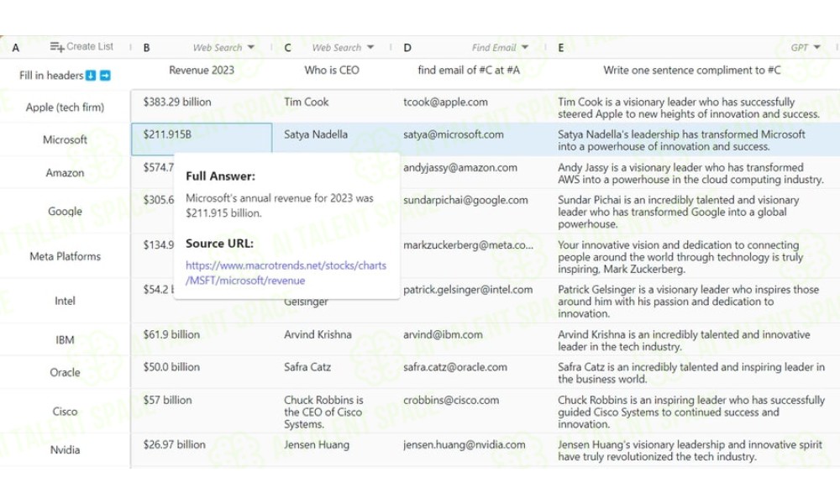Screen dimensions: 840x504
Task: Click the Chuck Robbins CEO cell
Action: click(x=332, y=412)
